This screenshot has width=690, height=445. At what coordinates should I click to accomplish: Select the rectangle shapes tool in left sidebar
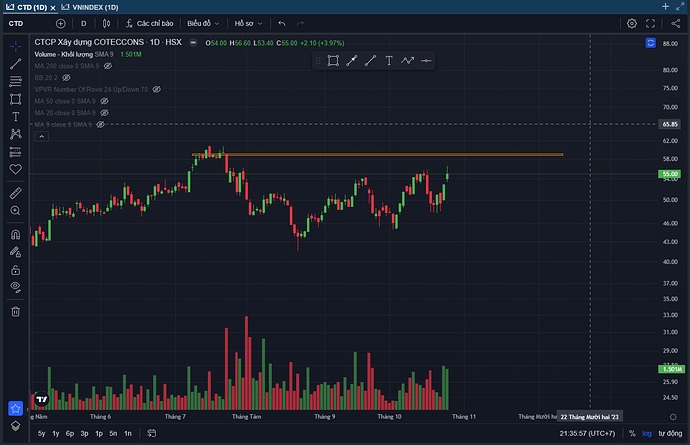15,99
